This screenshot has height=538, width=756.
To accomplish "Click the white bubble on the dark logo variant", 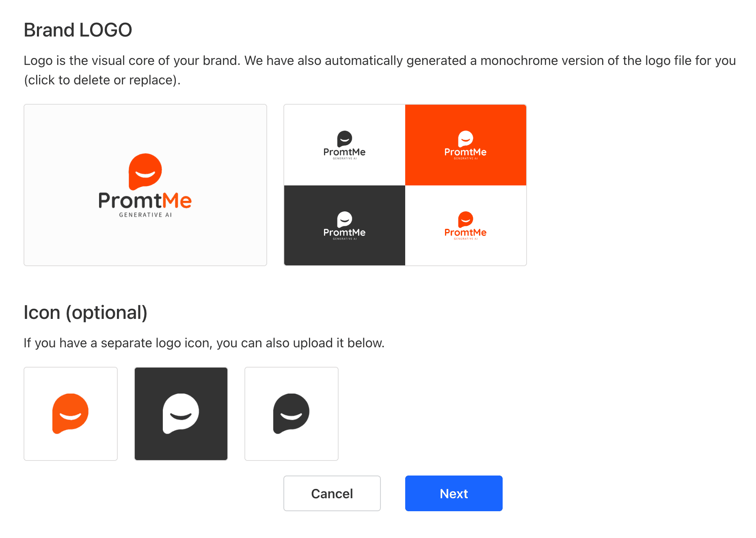I will [345, 220].
